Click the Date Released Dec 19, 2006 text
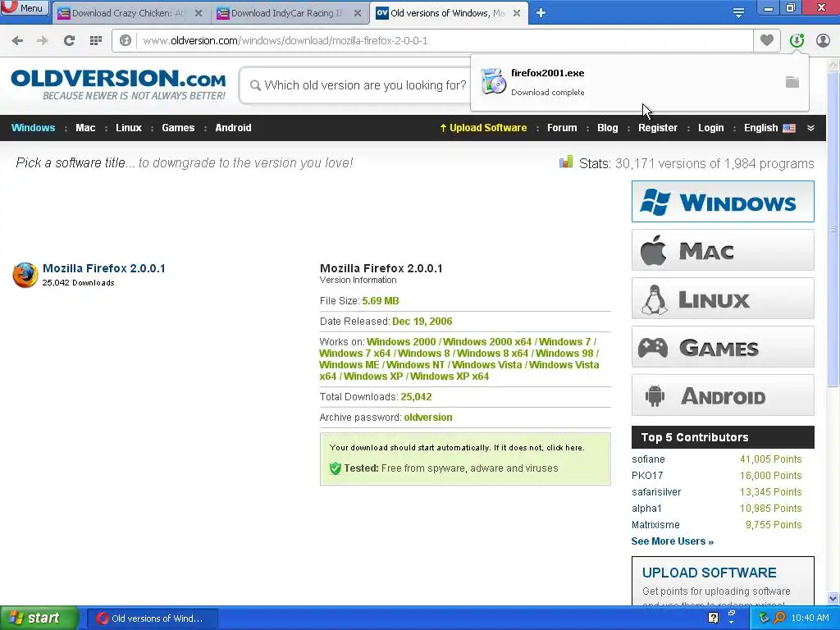The height and width of the screenshot is (630, 840). tap(386, 322)
